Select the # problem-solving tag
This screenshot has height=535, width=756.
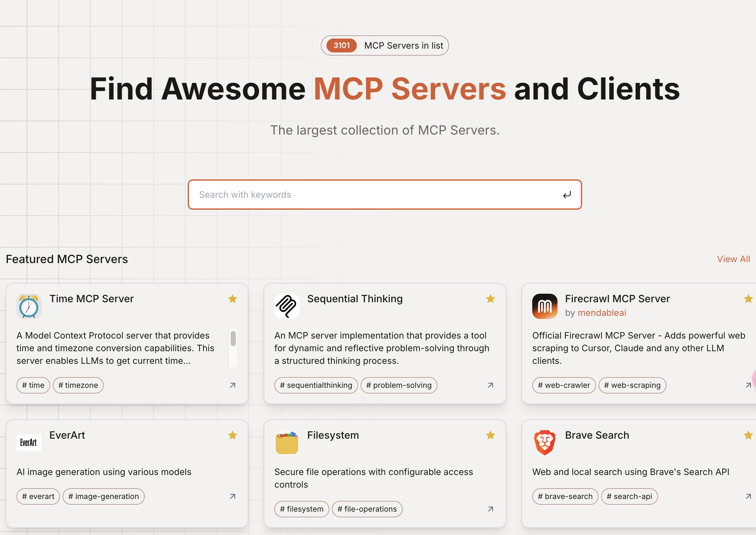[399, 385]
